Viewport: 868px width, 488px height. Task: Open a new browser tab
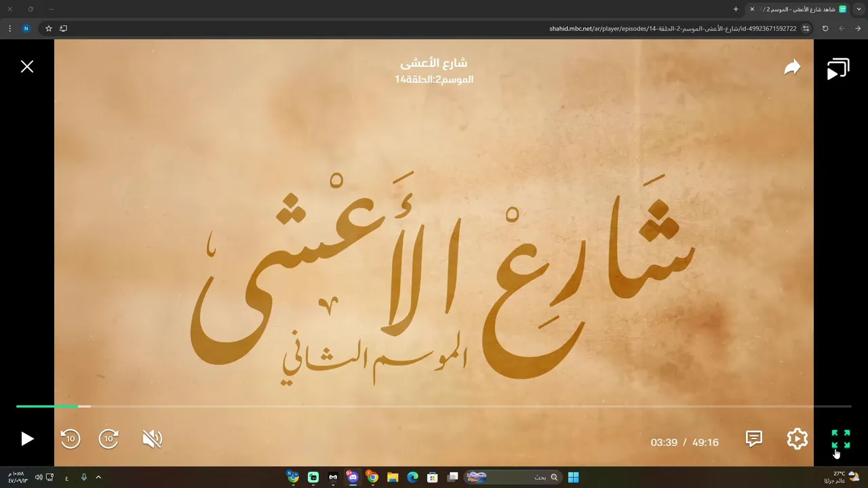[x=736, y=9]
